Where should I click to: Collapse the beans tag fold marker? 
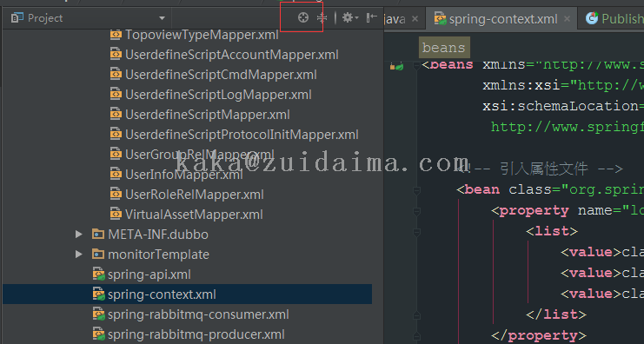416,65
